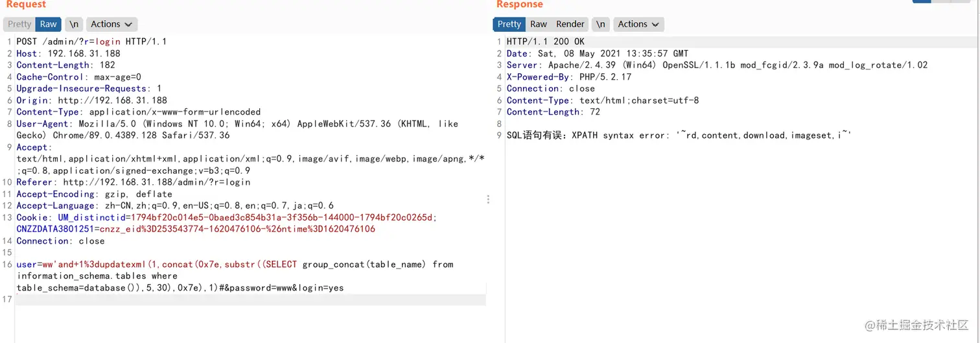Select the Pretty tab in the Response panel
The image size is (980, 343).
509,24
